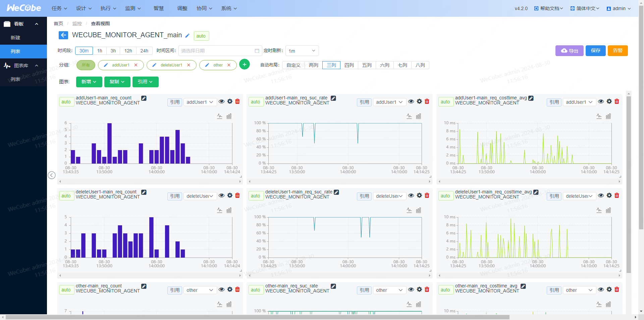Preview other-main_req_costtime_avg with eye icon
The width and height of the screenshot is (644, 320).
pyautogui.click(x=601, y=289)
